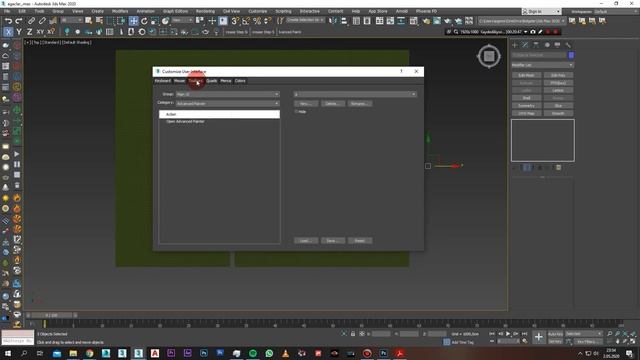Open Chrome from the Windows taskbar
640x360 pixels.
coord(89,353)
